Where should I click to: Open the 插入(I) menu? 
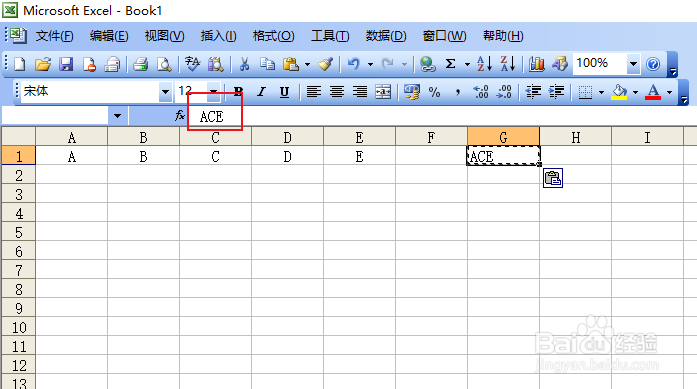click(x=218, y=36)
